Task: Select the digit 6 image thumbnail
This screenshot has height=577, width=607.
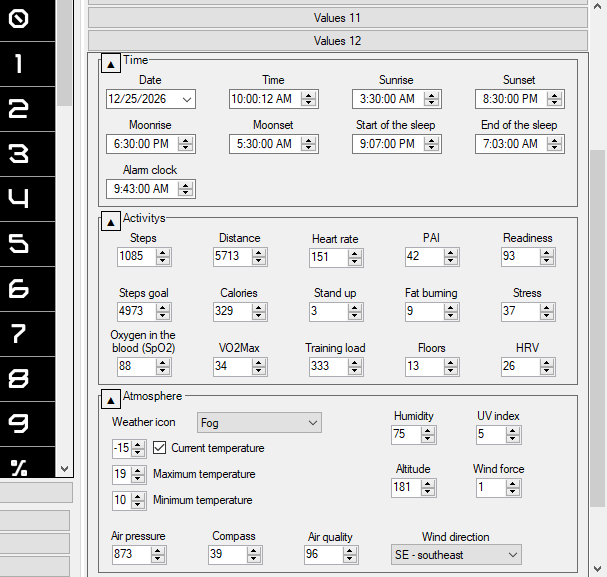Action: click(27, 289)
